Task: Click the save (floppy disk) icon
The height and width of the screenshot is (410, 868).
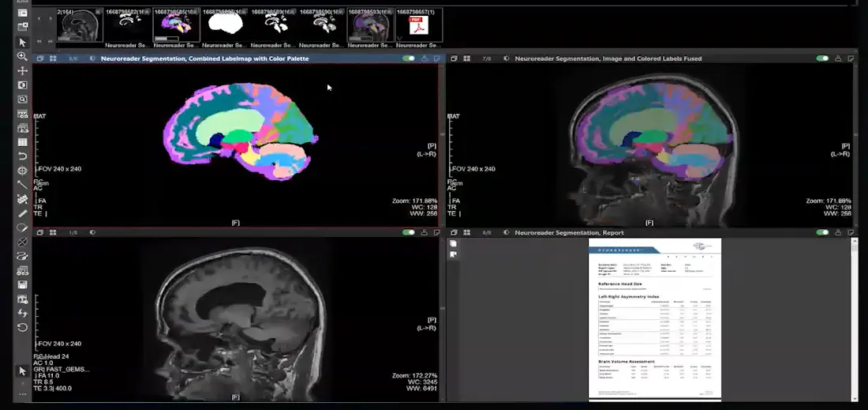Action: point(22,284)
